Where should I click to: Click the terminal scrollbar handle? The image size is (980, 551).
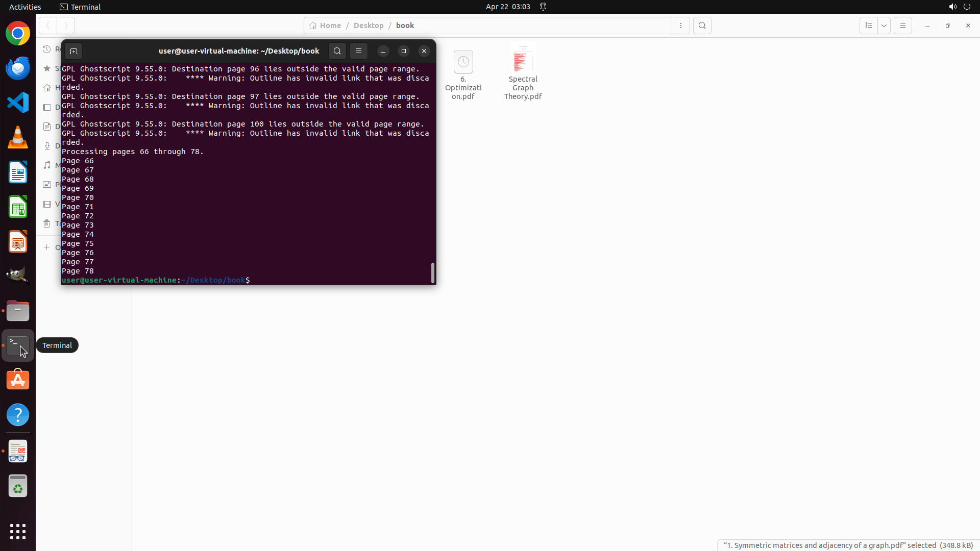433,273
